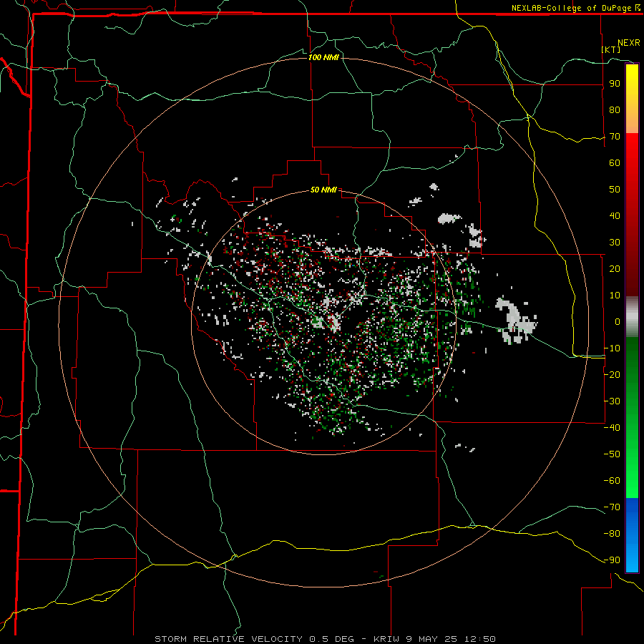This screenshot has height=644, width=644.
Task: Click the '-90' value on the velocity scale
Action: point(612,560)
